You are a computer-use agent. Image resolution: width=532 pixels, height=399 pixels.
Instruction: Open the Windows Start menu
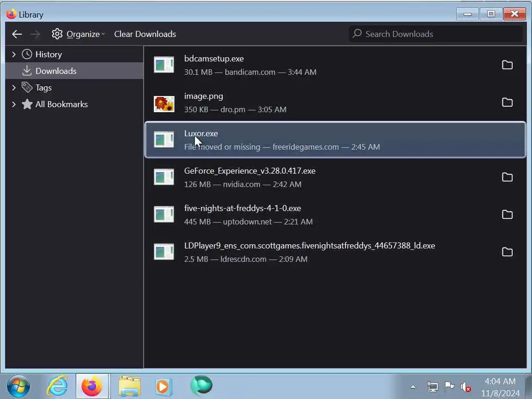pyautogui.click(x=18, y=386)
